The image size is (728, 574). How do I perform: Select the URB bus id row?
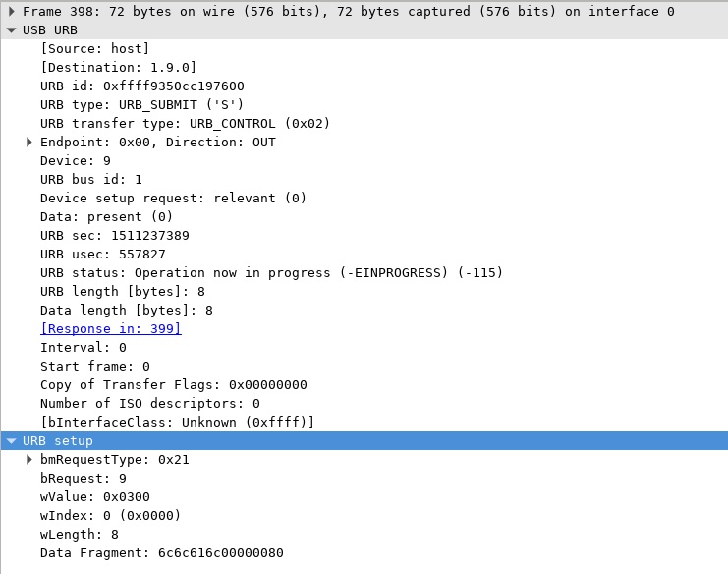pos(90,179)
